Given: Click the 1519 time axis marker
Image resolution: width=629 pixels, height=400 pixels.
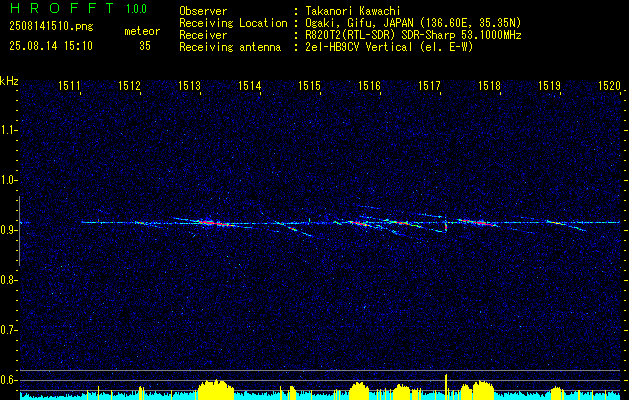Looking at the screenshot, I should pyautogui.click(x=549, y=85).
